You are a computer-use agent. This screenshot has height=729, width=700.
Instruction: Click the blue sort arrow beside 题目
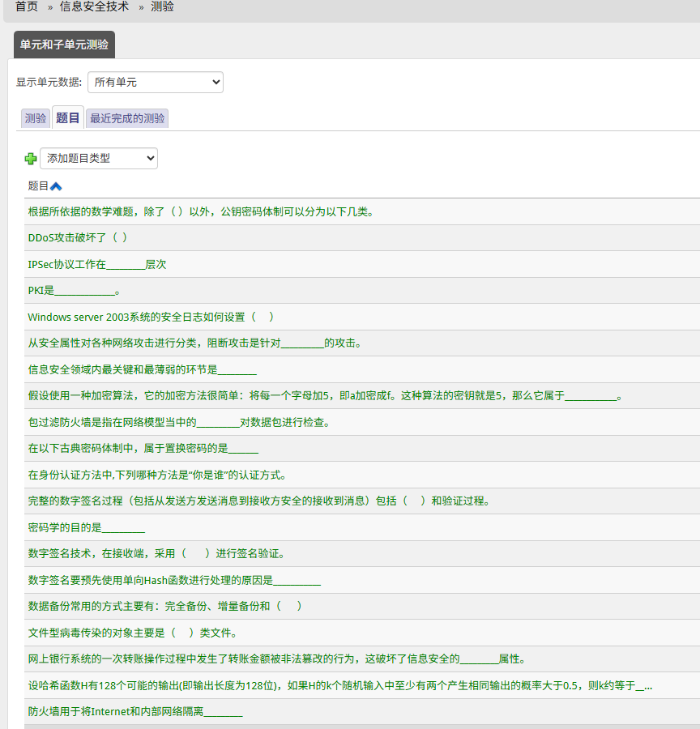pos(56,186)
